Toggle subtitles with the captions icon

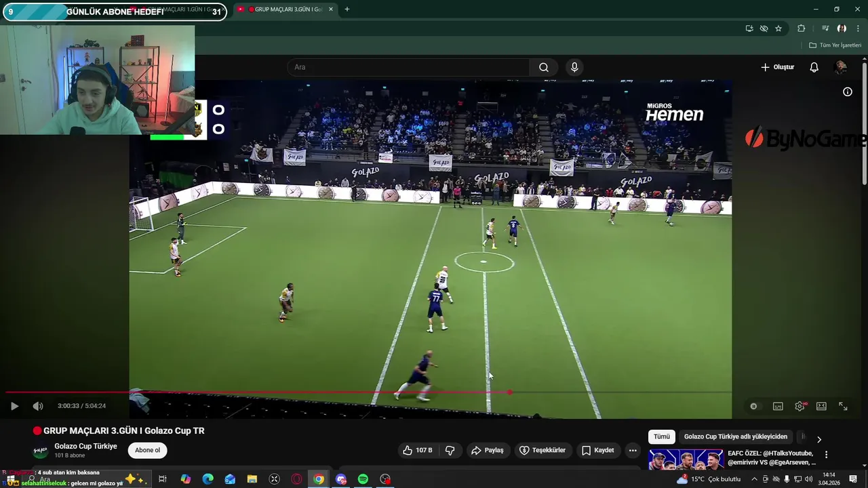coord(778,406)
